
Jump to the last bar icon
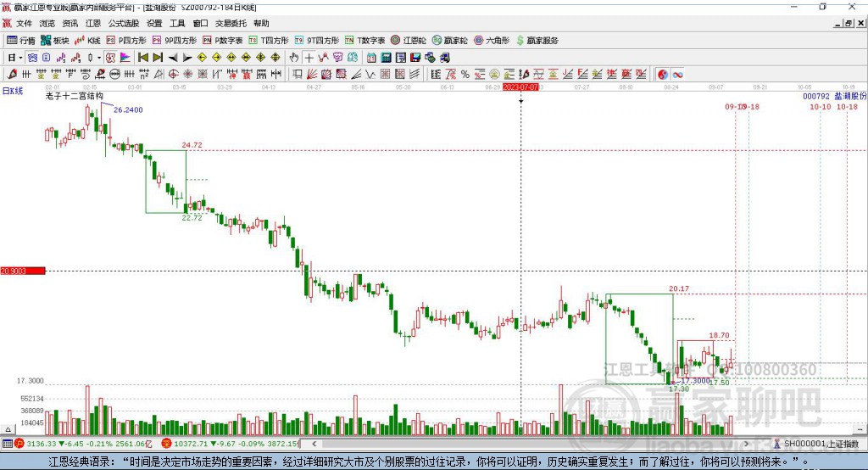click(158, 58)
